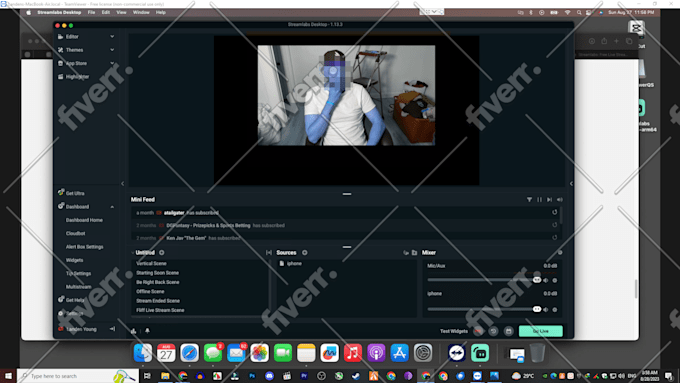Open Streamlabs Desktop icon in macOS dock
680x383 pixels.
coord(480,353)
